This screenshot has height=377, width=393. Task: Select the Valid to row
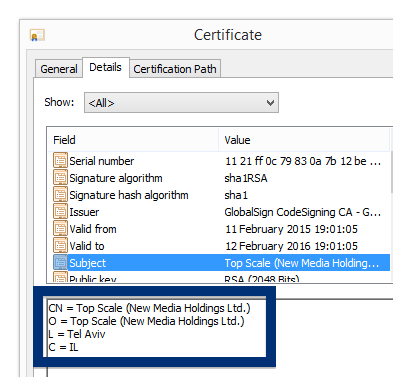coord(219,246)
